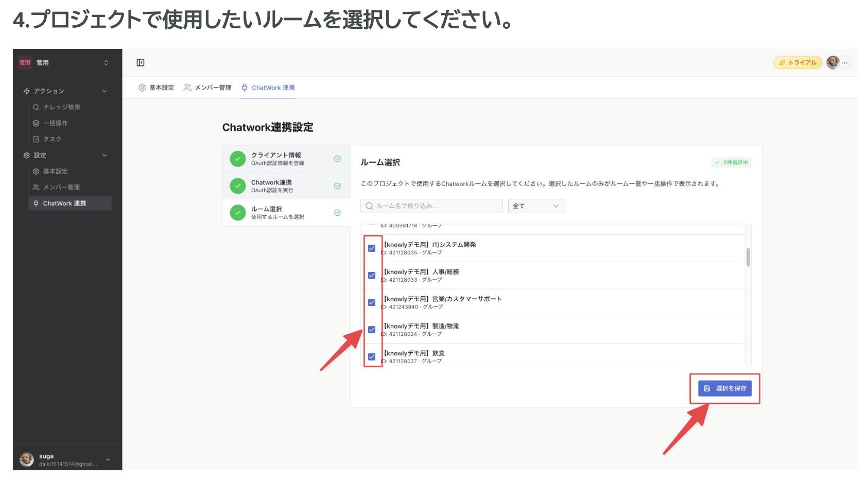Click the トライアル badge

coord(797,62)
